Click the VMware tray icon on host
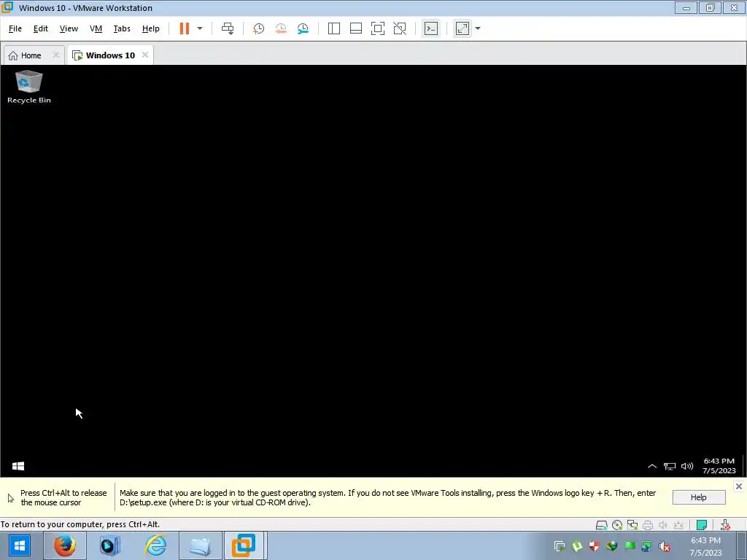 pyautogui.click(x=560, y=546)
